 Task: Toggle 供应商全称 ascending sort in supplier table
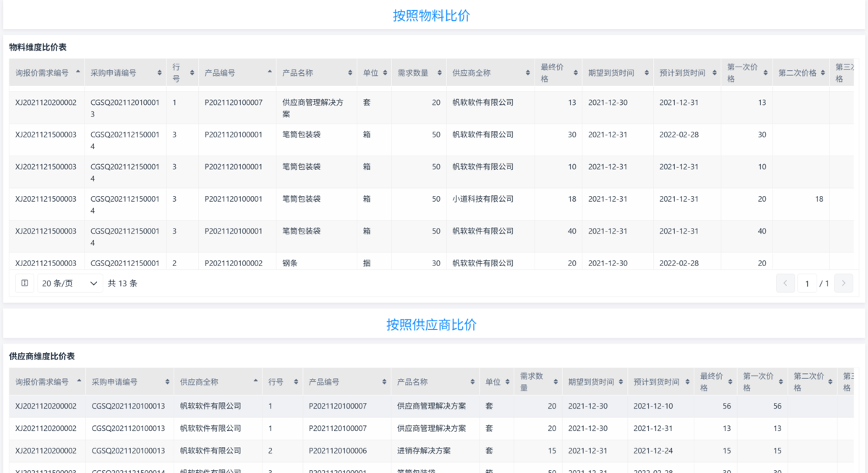pyautogui.click(x=255, y=380)
